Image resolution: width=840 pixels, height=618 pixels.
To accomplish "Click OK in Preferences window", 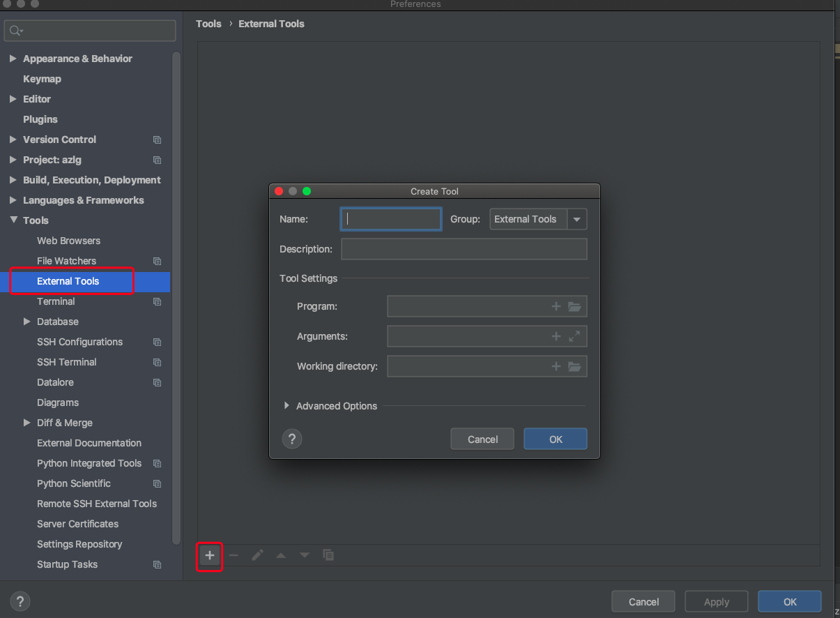I will [x=790, y=601].
